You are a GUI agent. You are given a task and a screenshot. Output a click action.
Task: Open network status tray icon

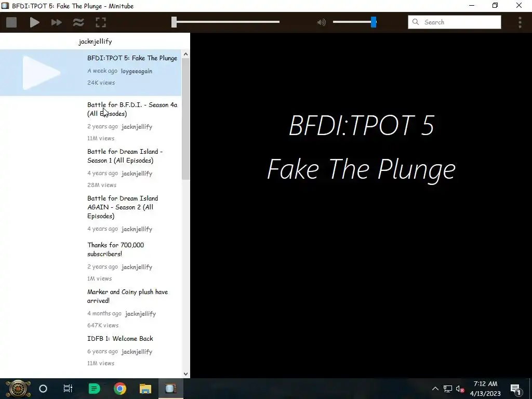click(x=447, y=389)
